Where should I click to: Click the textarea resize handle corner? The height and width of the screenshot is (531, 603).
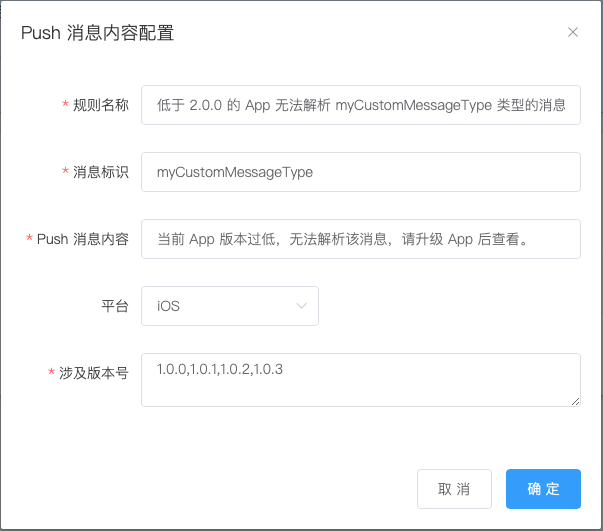[575, 401]
